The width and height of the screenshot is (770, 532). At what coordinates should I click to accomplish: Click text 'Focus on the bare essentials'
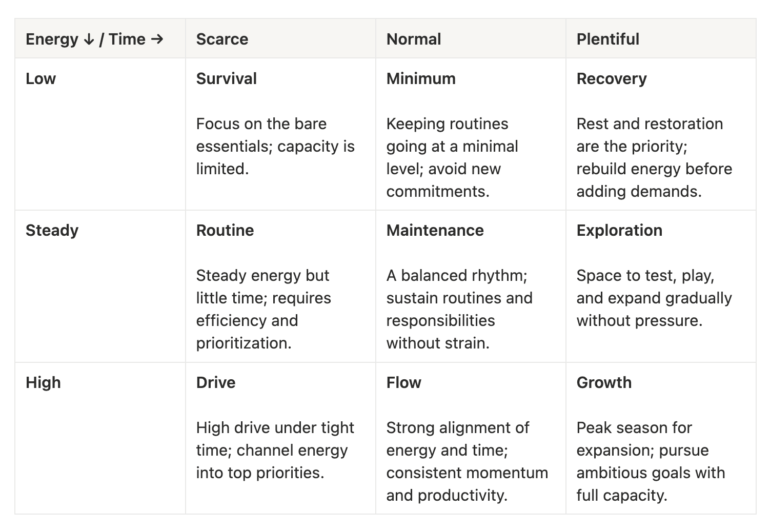coord(261,135)
